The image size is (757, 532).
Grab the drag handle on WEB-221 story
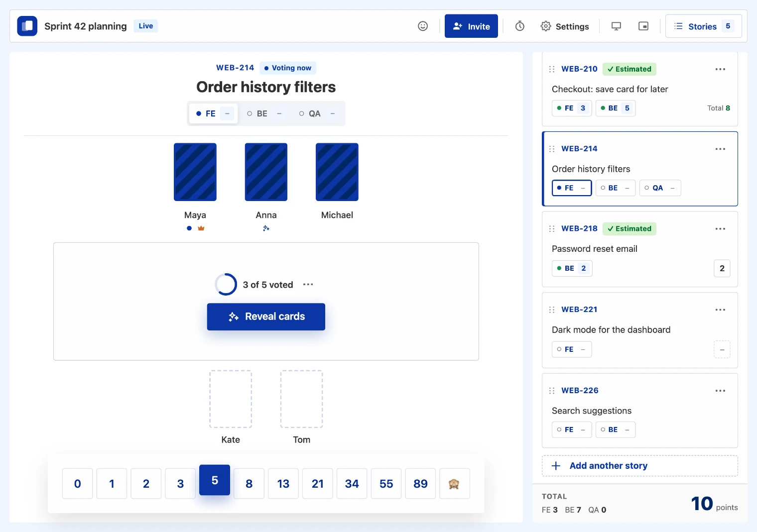click(552, 310)
